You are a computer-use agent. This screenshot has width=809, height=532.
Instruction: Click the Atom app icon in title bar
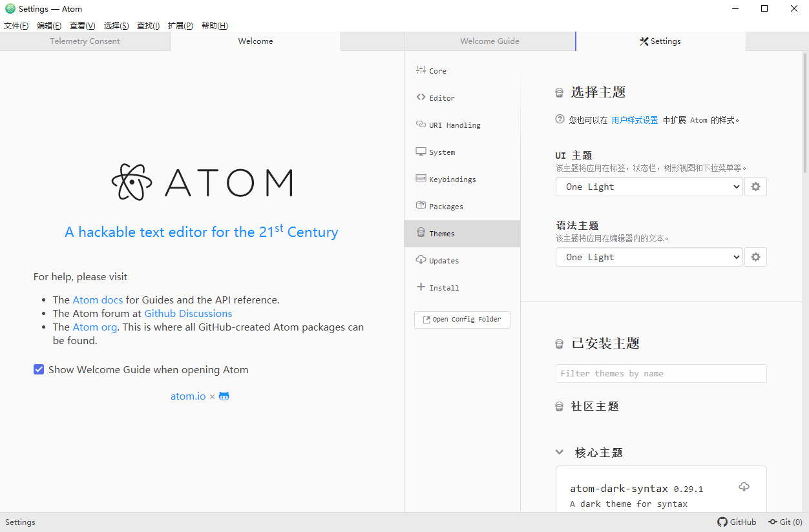10,9
